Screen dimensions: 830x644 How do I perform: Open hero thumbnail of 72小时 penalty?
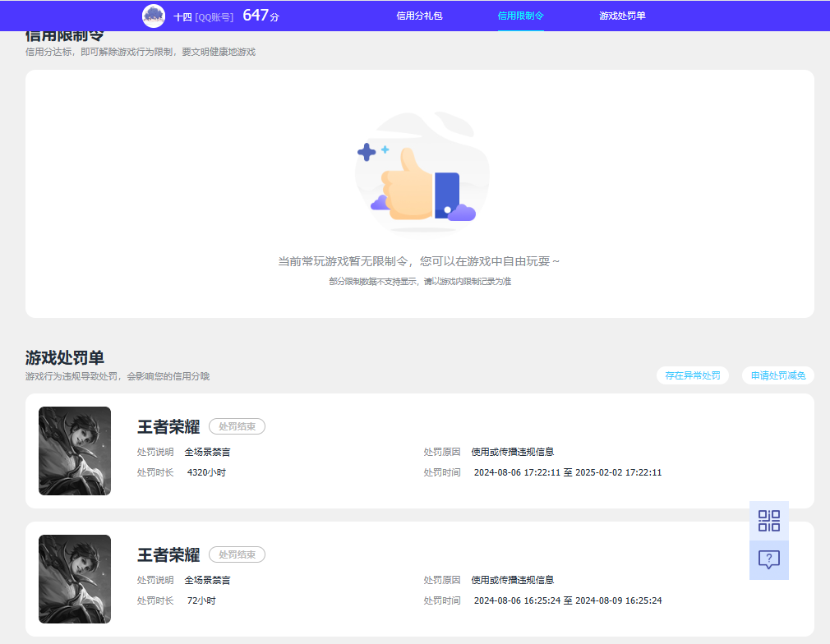pos(75,579)
